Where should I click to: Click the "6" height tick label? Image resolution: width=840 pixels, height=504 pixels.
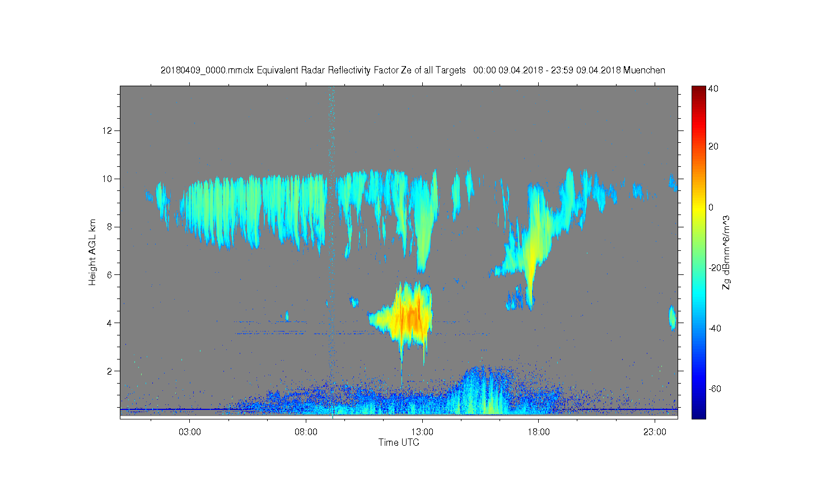111,275
